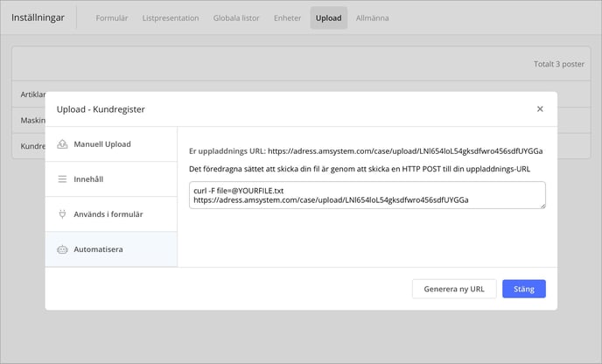Click inside the curl command text box

click(367, 195)
